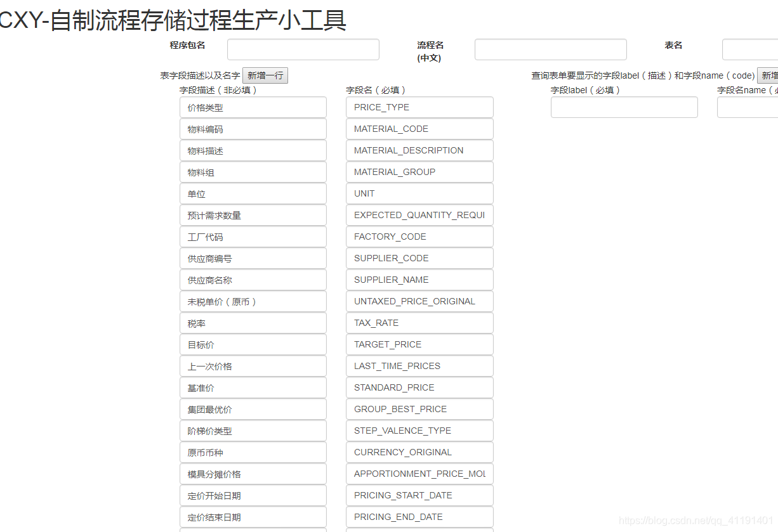Select the 定价结束日期 field
Screen dimensions: 778x532
tap(253, 517)
